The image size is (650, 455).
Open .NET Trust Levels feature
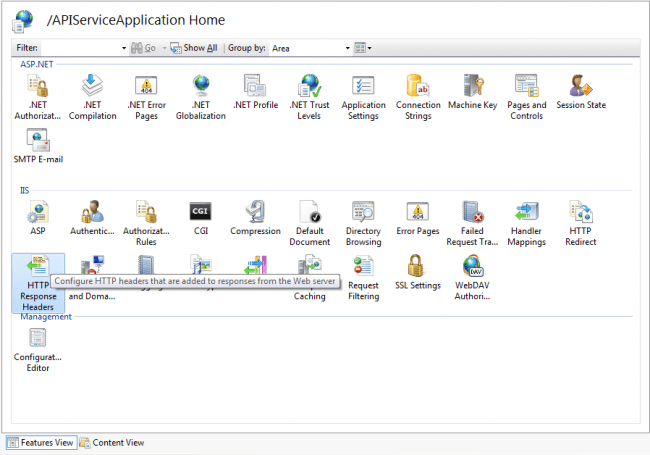(309, 97)
